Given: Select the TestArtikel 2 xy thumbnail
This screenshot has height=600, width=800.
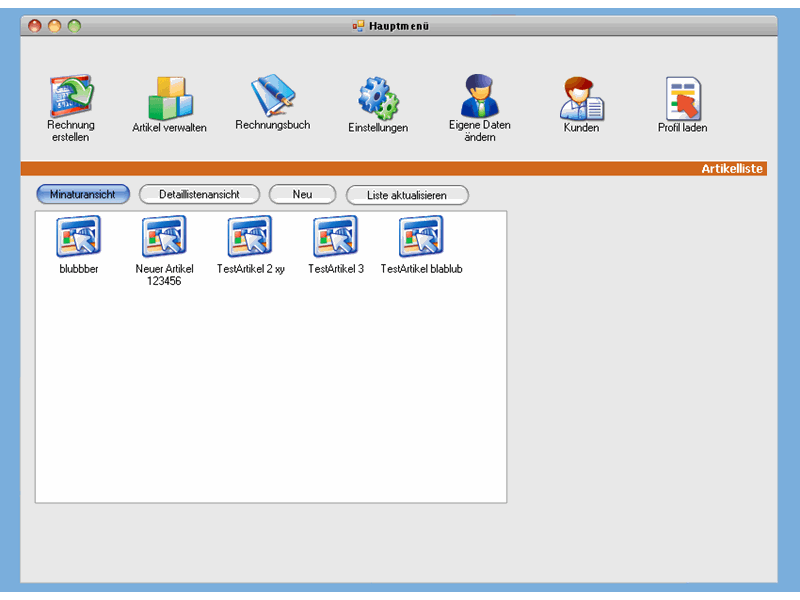Looking at the screenshot, I should (250, 236).
